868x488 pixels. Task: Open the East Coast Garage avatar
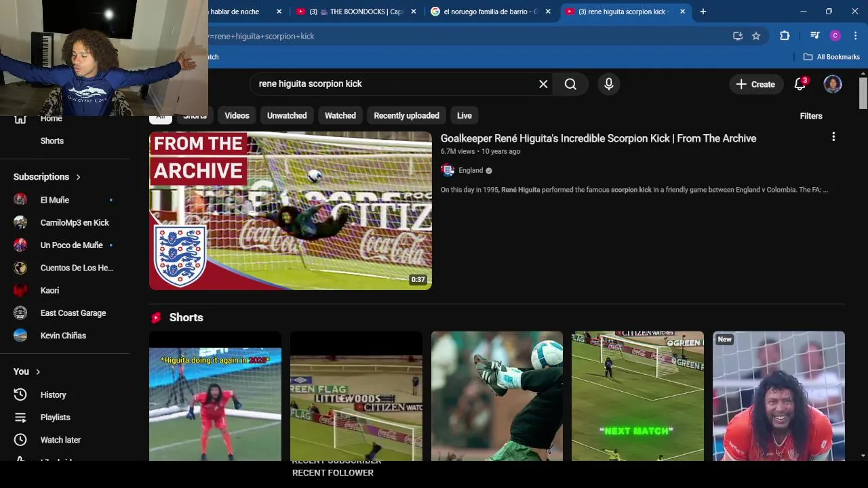coord(20,313)
